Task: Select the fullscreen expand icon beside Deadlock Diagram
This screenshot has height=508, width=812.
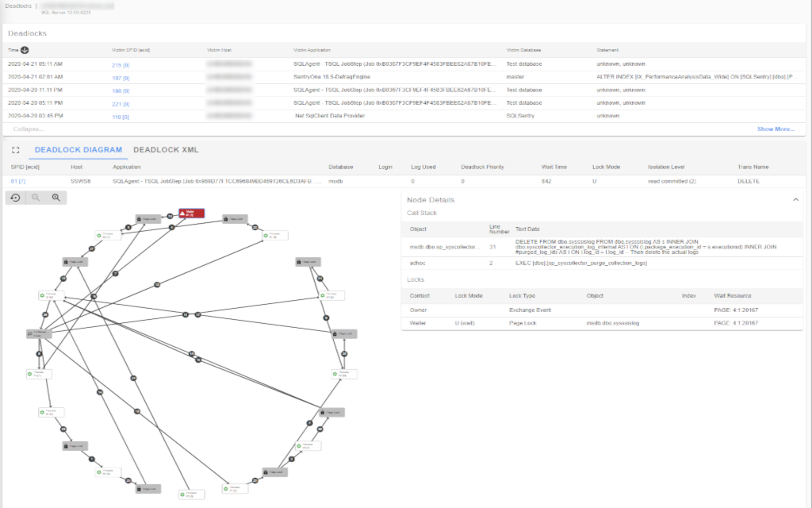Action: [x=14, y=149]
